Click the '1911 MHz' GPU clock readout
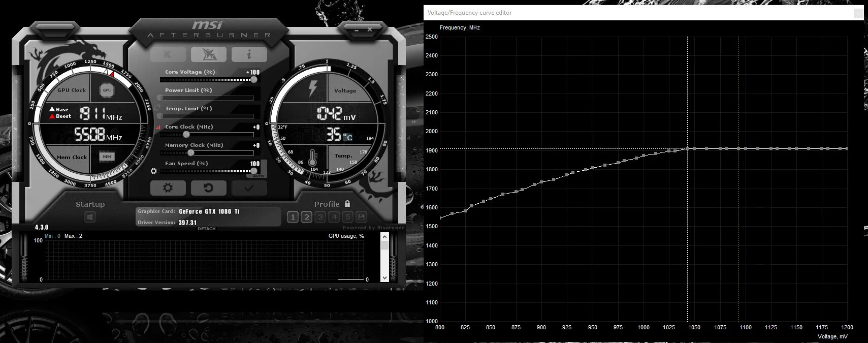 [x=100, y=114]
